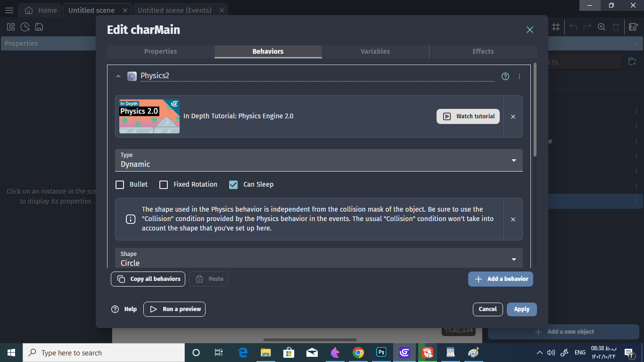Image resolution: width=644 pixels, height=362 pixels.
Task: Click Add a new object in background
Action: point(564,332)
